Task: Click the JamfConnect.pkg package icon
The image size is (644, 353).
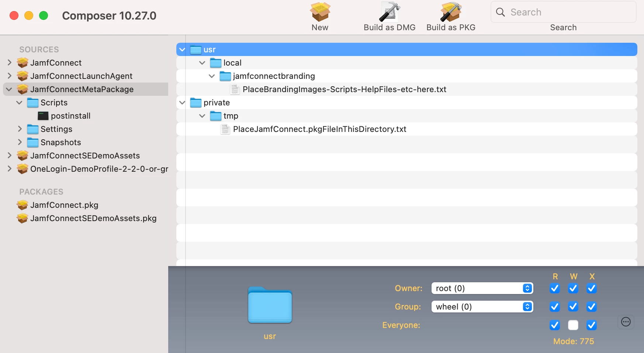Action: pyautogui.click(x=22, y=205)
